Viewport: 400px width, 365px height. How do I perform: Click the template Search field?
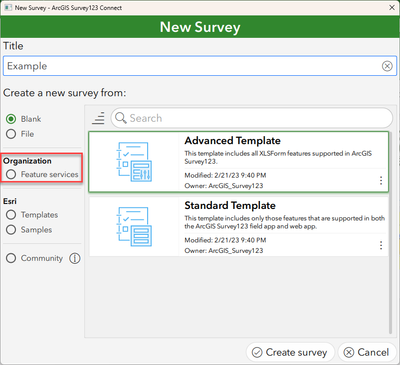252,118
